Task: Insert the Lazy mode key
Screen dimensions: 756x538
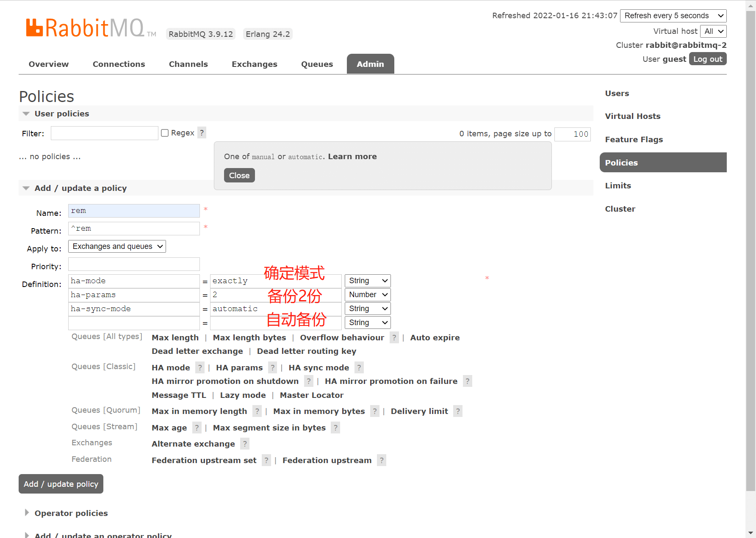Action: click(243, 395)
